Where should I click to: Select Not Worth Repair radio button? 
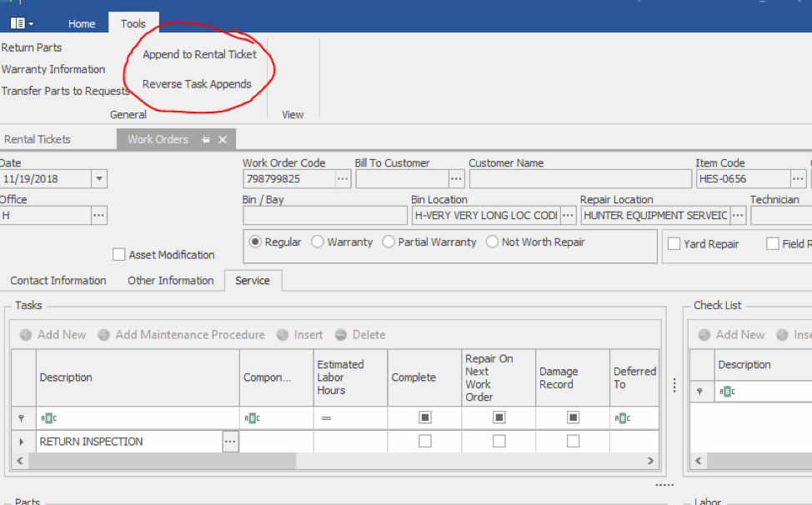click(x=492, y=242)
